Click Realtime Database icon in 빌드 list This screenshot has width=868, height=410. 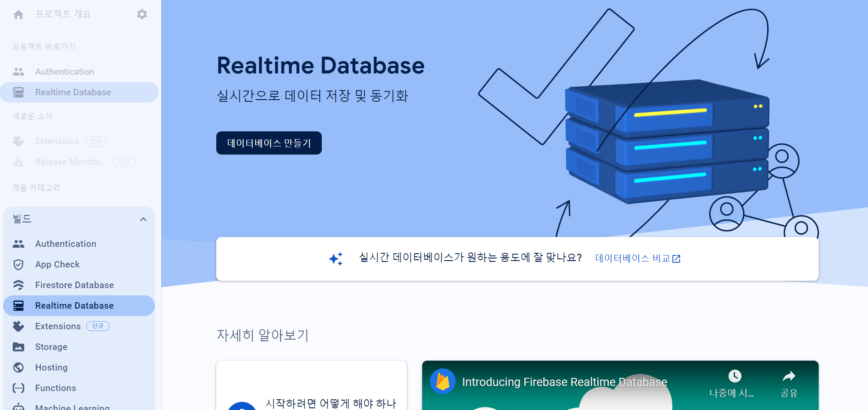[x=18, y=306]
